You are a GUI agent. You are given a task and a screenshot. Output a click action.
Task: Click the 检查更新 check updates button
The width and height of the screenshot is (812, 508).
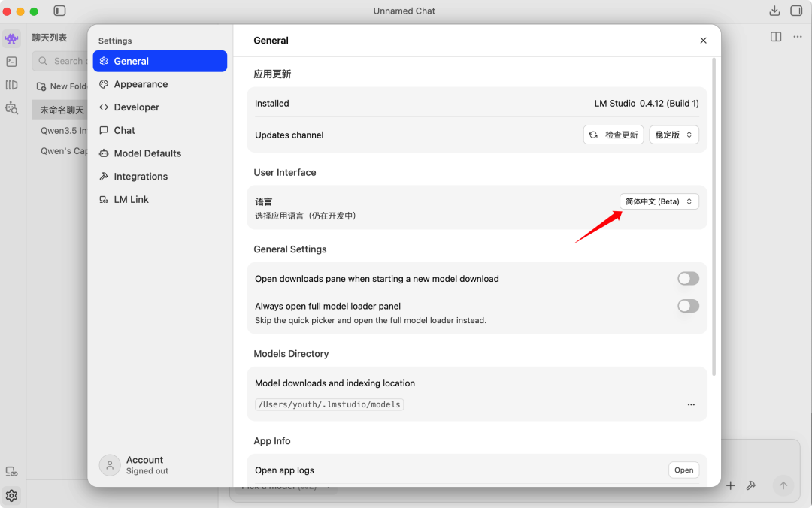pyautogui.click(x=614, y=135)
